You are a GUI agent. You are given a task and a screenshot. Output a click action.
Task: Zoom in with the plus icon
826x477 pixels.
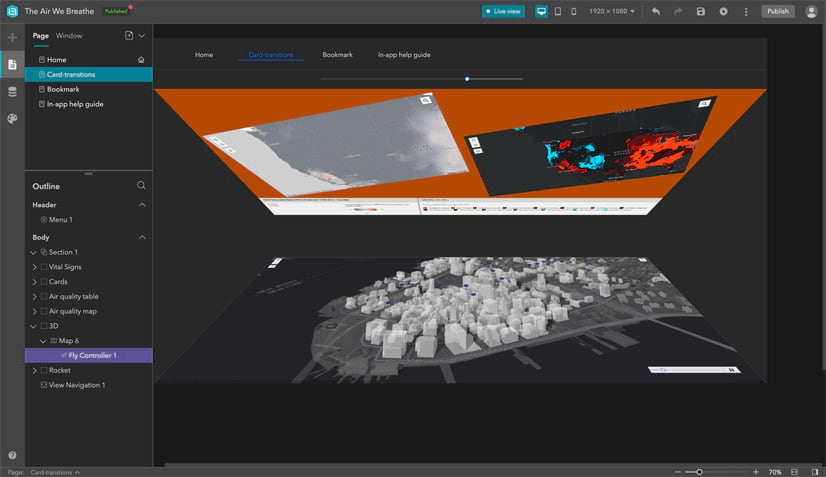click(x=756, y=472)
